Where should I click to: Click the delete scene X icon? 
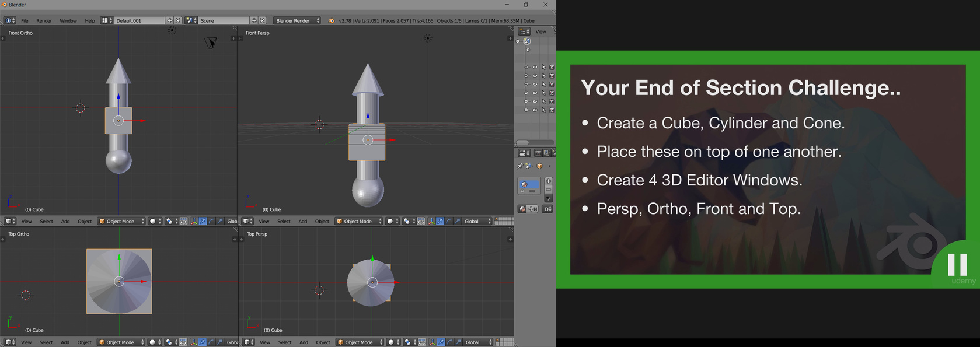tap(263, 20)
